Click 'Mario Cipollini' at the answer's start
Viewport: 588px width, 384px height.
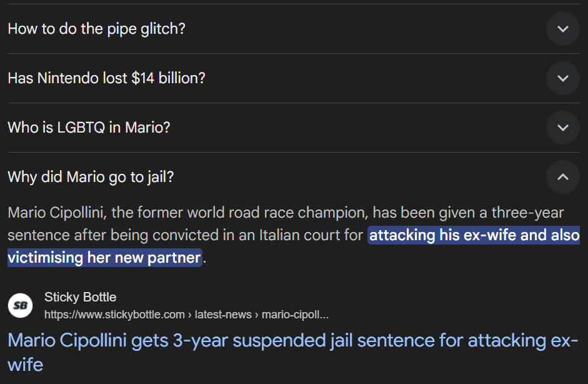(x=56, y=213)
